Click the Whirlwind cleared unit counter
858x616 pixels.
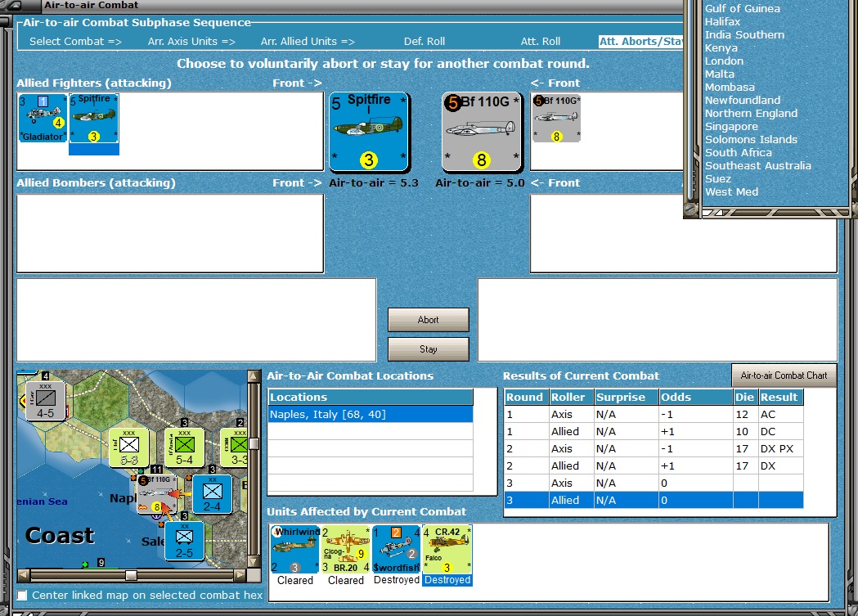pos(295,549)
